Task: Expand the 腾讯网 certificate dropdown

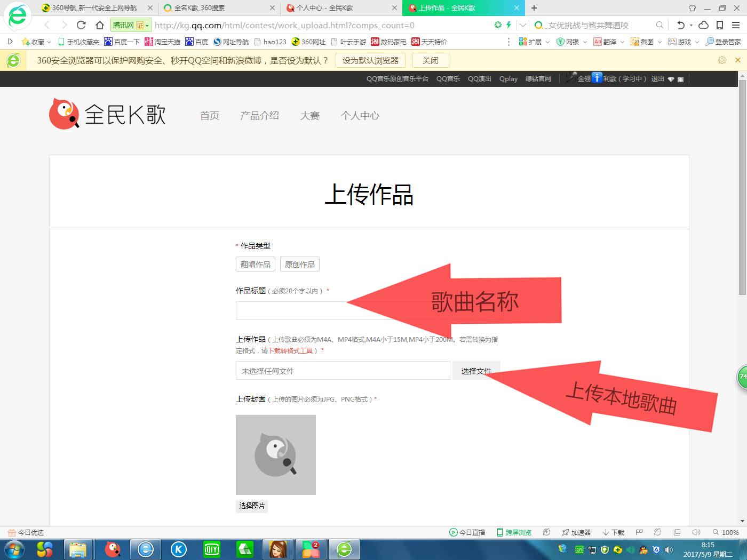Action: 147,25
